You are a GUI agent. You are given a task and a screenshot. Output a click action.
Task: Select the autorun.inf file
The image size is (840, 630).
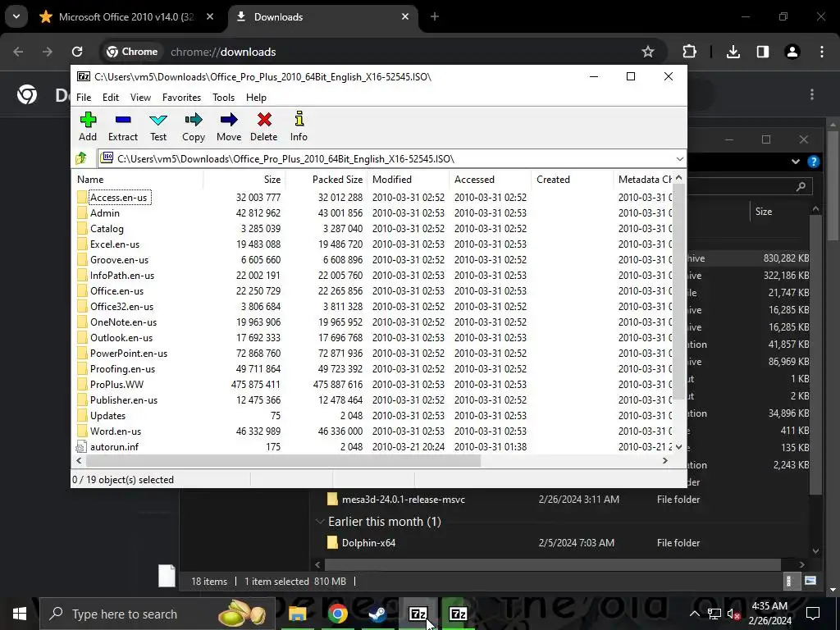[114, 446]
